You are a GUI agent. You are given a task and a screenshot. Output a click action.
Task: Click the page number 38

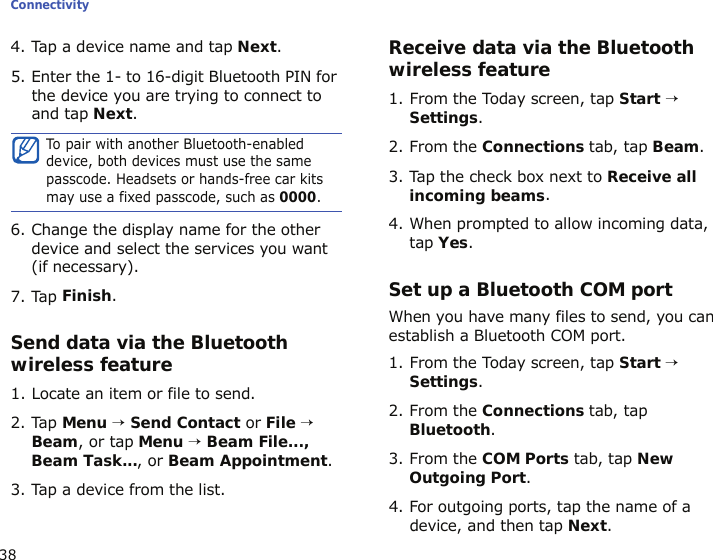8,553
